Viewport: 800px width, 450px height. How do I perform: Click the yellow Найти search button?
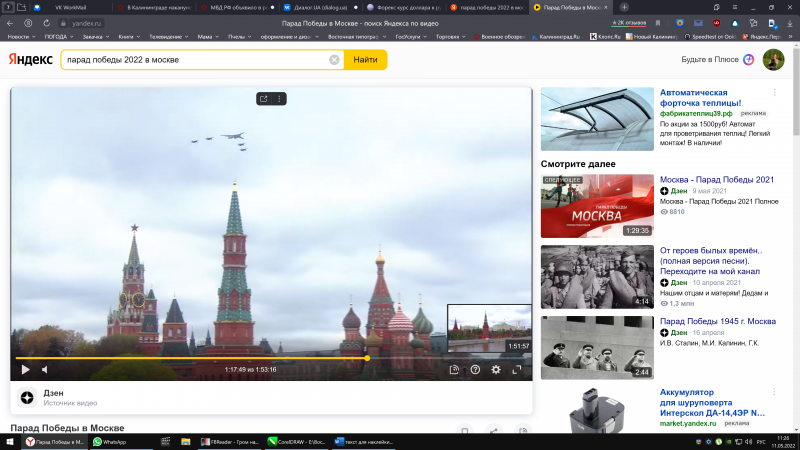(365, 60)
